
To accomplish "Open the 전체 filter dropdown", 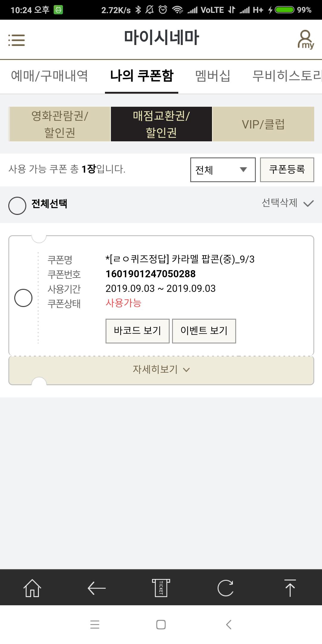I will coord(223,170).
